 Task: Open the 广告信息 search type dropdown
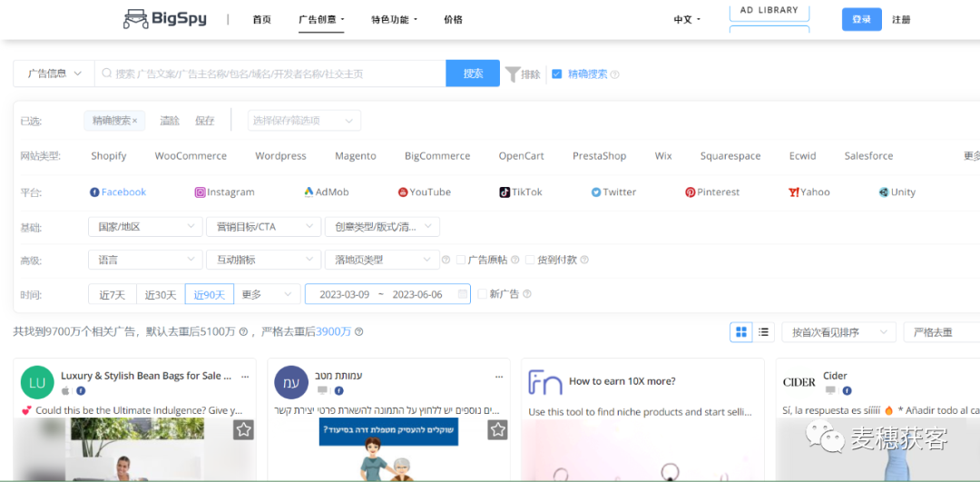coord(54,74)
